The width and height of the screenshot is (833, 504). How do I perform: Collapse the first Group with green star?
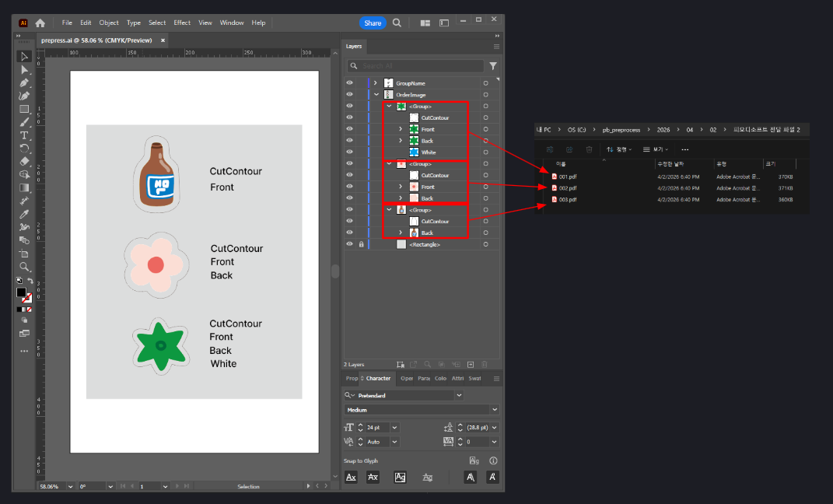(389, 107)
